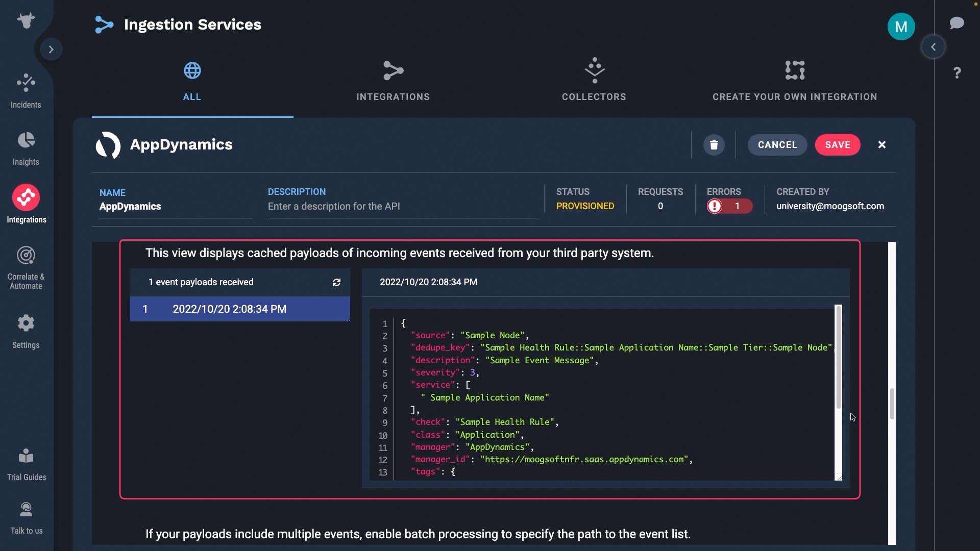Open the Settings gear section

[x=26, y=332]
